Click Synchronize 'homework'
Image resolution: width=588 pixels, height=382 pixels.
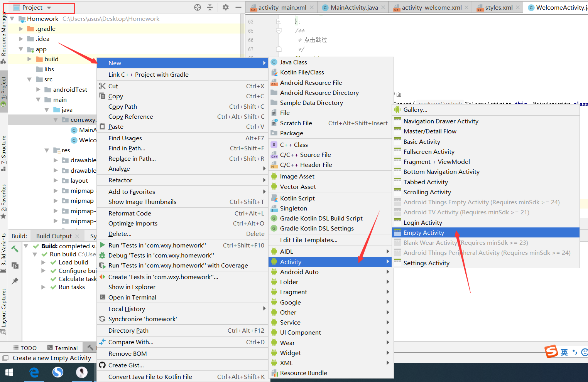(182, 319)
